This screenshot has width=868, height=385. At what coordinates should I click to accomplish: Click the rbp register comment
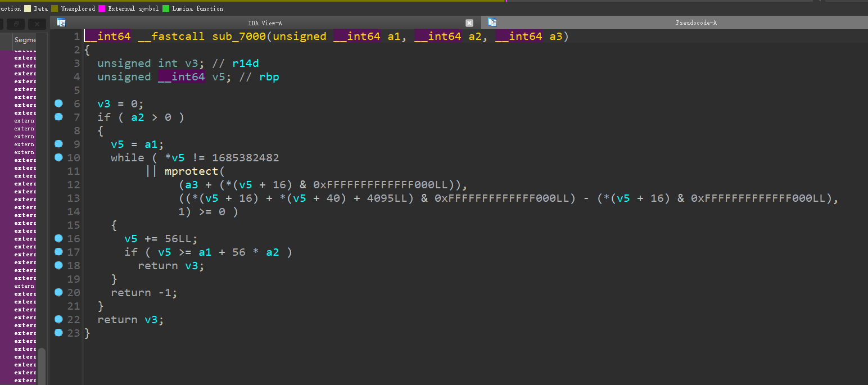point(269,77)
